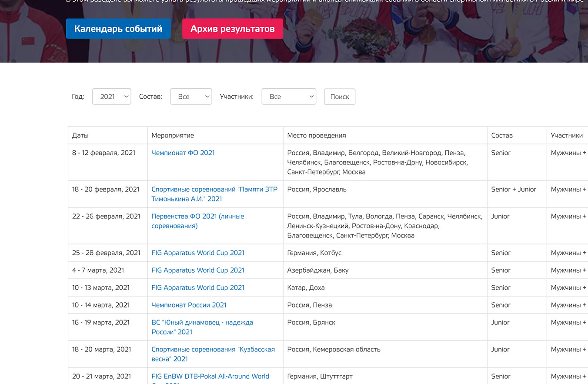Open the Календарь событий tab
The image size is (588, 384).
118,29
